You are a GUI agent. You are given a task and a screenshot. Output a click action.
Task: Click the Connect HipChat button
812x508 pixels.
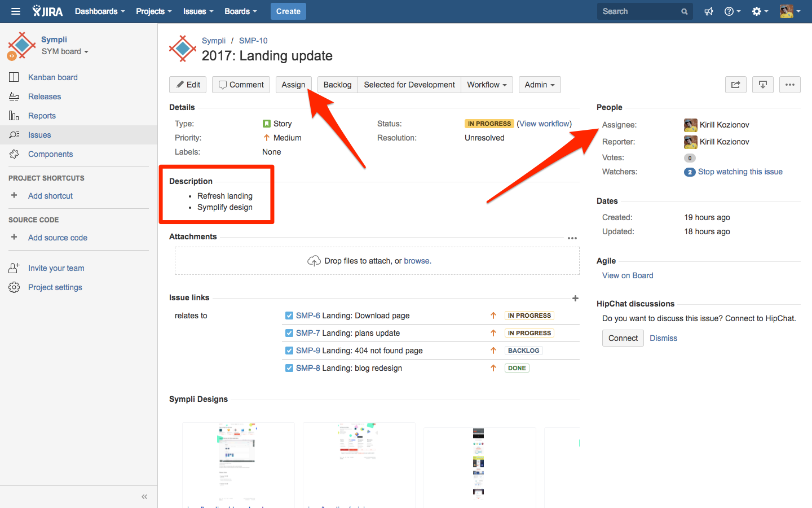pos(623,338)
